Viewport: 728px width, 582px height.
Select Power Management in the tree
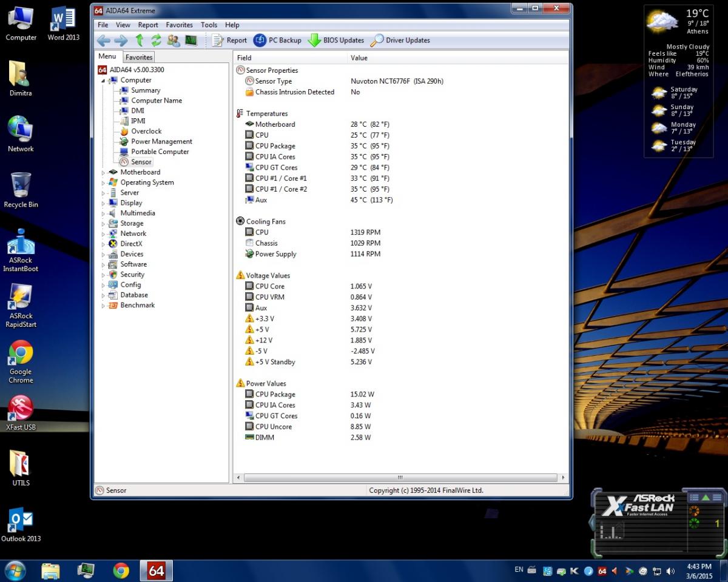pyautogui.click(x=161, y=141)
